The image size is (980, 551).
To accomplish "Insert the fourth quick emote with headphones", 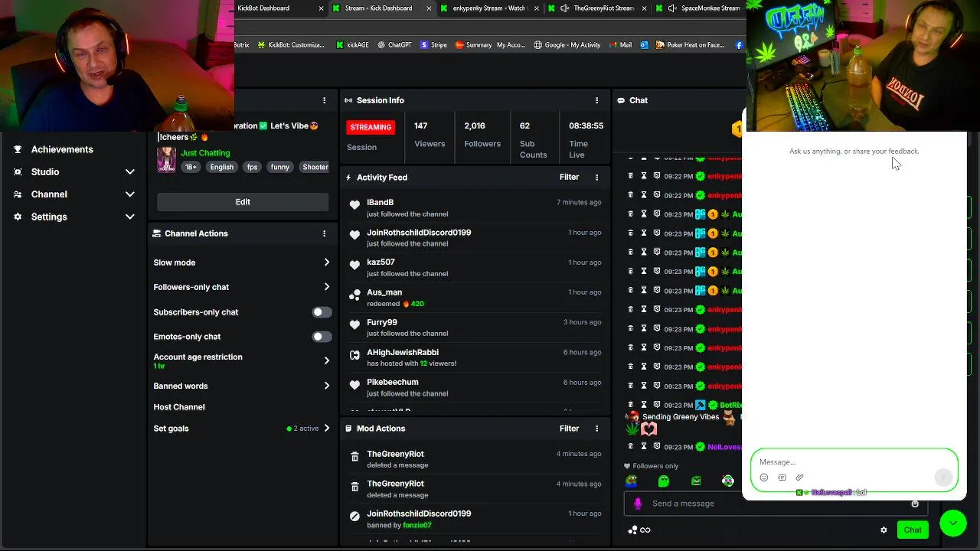I will coord(728,481).
